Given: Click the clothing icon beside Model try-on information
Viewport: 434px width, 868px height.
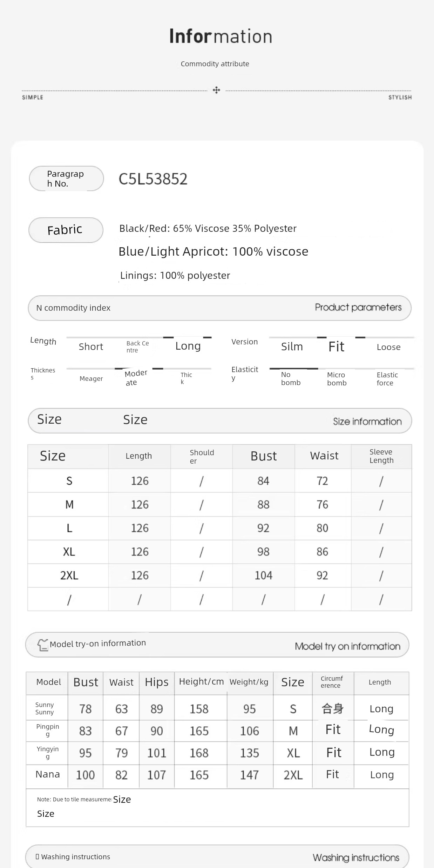Looking at the screenshot, I should coord(43,645).
